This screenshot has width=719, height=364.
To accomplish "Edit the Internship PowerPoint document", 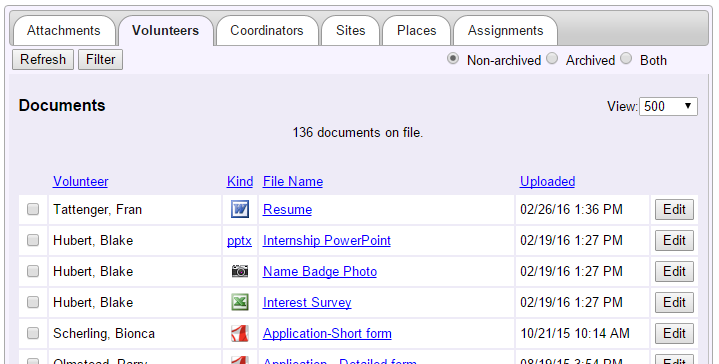I will pyautogui.click(x=674, y=241).
